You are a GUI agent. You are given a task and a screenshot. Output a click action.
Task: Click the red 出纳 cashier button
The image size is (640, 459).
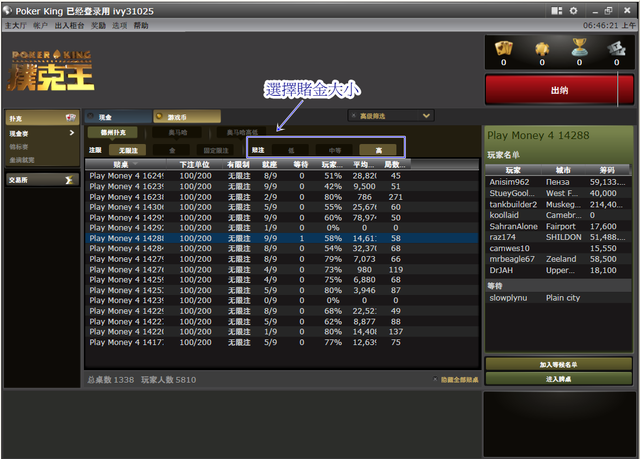(559, 90)
